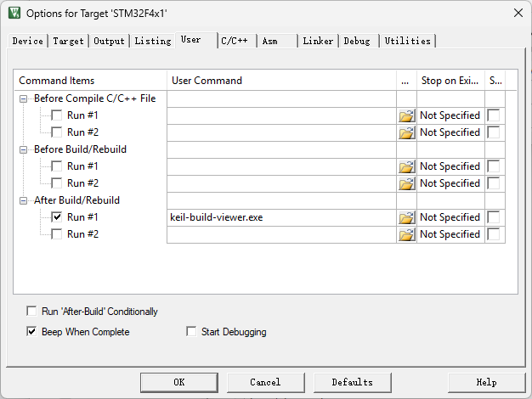Open the Debug tab
The width and height of the screenshot is (532, 399).
pyautogui.click(x=359, y=41)
